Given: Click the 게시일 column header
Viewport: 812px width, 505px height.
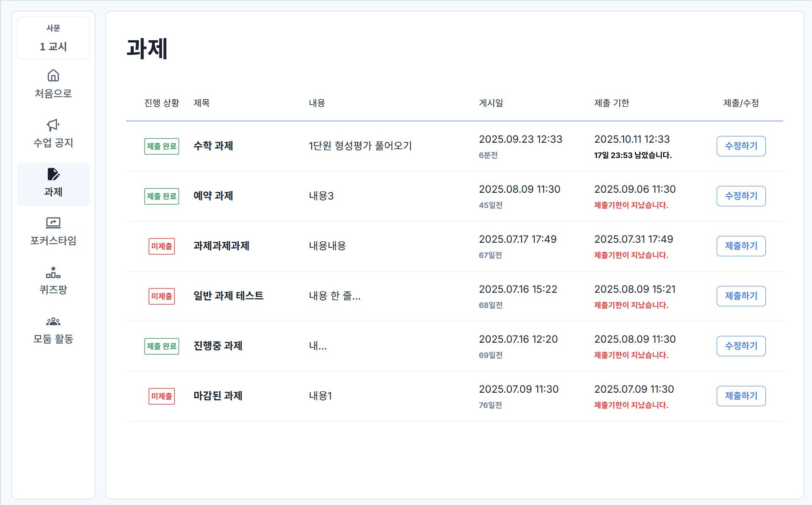Looking at the screenshot, I should (491, 103).
